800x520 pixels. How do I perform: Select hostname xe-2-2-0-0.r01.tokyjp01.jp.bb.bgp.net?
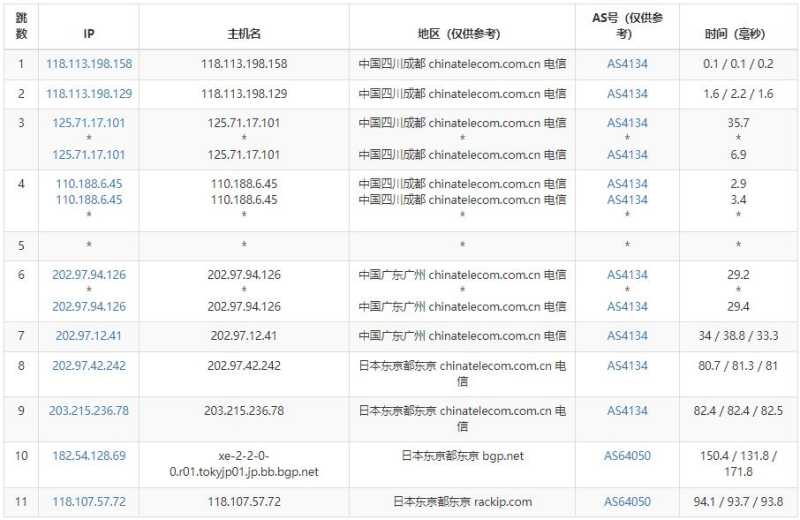pyautogui.click(x=244, y=464)
